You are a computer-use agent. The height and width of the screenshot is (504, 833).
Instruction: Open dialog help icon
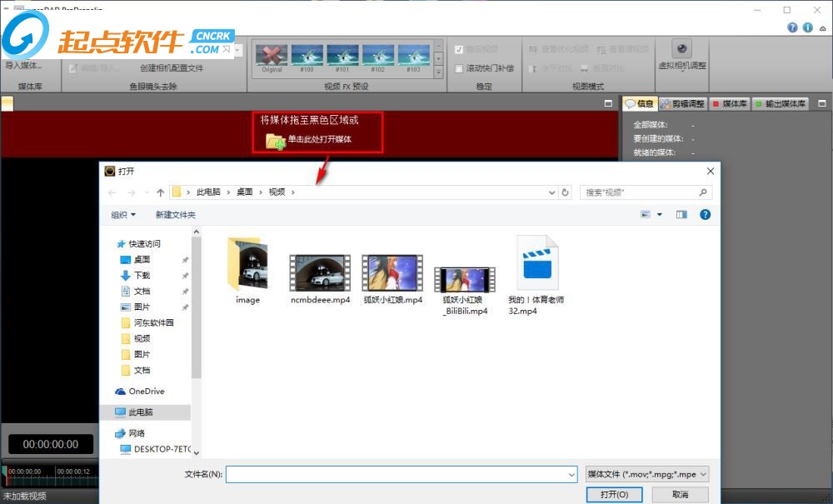[705, 215]
